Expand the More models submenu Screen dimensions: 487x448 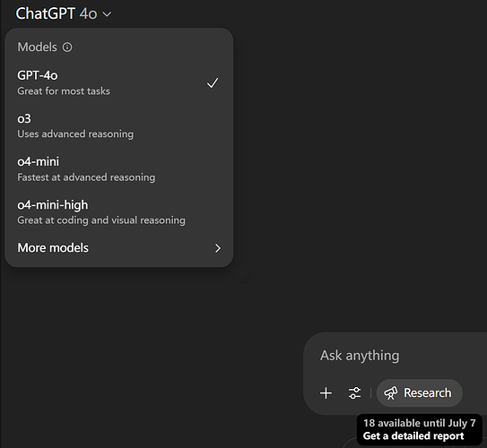coord(118,248)
